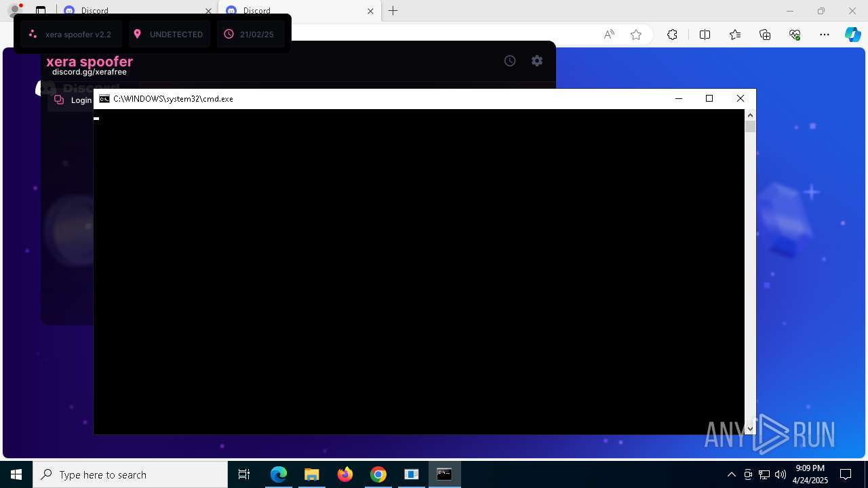The width and height of the screenshot is (868, 488).
Task: Click the cmd.exe scrollbar up arrow
Action: [x=750, y=115]
